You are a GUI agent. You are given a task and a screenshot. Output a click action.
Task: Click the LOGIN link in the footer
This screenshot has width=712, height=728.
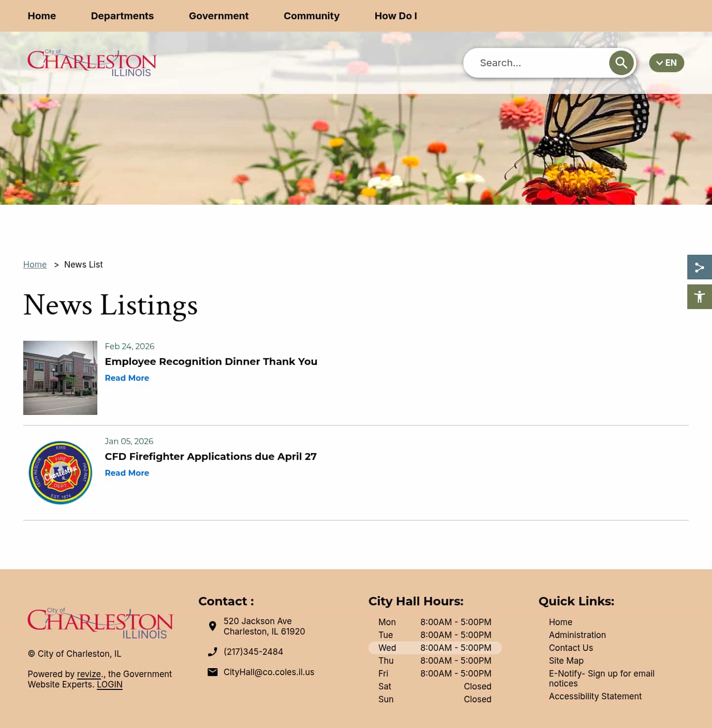pos(109,684)
